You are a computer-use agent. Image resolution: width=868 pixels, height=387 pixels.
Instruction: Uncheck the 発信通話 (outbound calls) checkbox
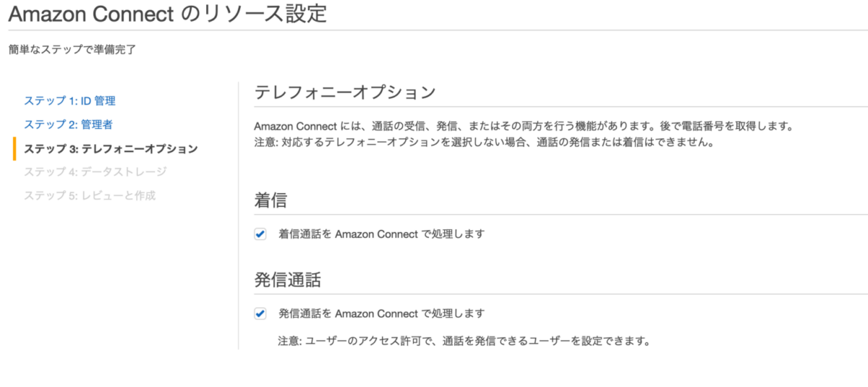[x=260, y=314]
